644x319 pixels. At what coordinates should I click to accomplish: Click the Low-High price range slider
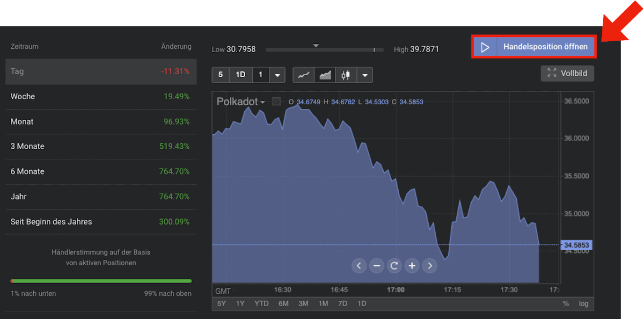click(324, 49)
